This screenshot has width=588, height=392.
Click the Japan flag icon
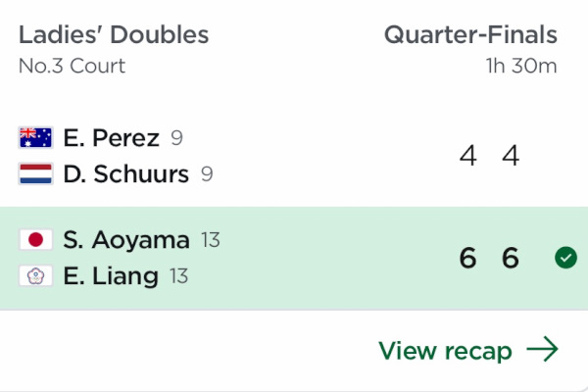[35, 239]
